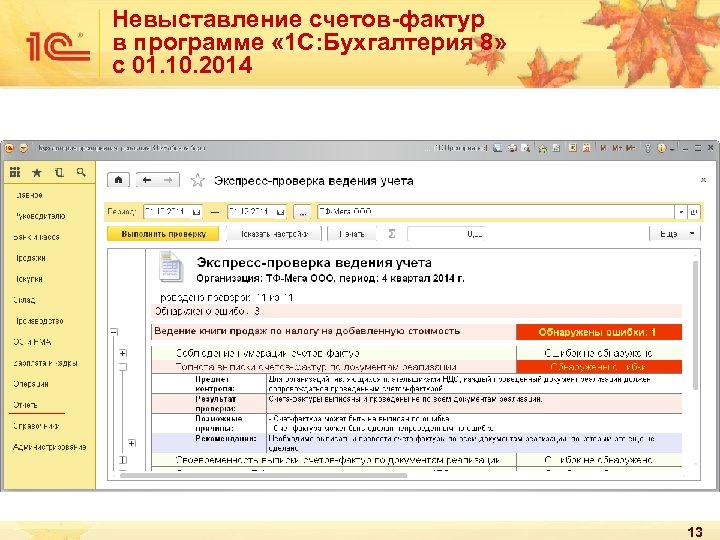This screenshot has width=720, height=540.
Task: Click the red Обнаружены ошибки: 1 cell
Action: [599, 332]
